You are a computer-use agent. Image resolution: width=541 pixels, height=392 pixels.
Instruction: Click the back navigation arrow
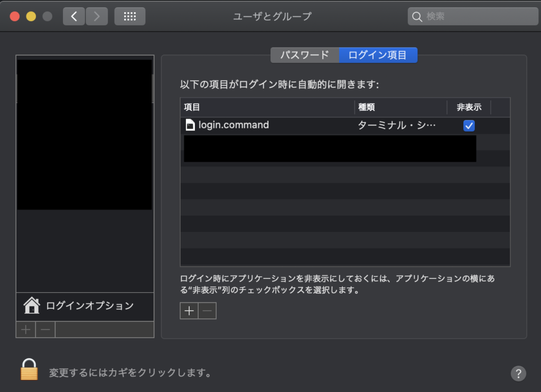click(x=74, y=16)
